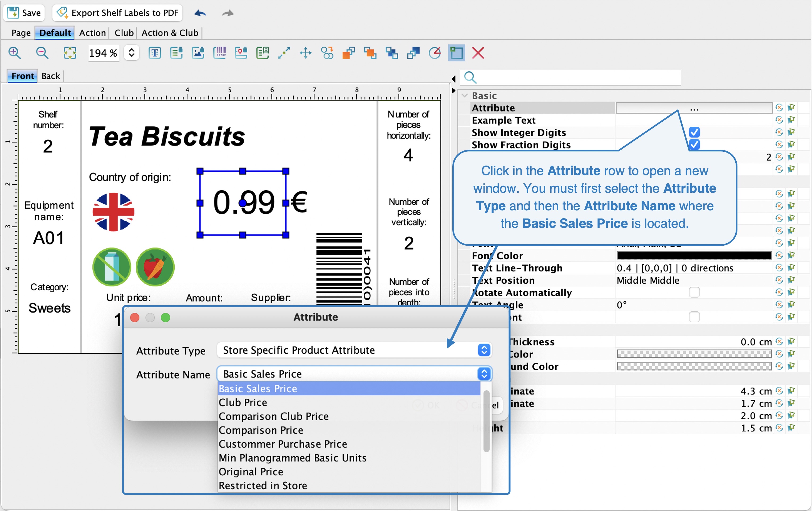This screenshot has height=511, width=812.
Task: Click the Save button
Action: point(24,13)
